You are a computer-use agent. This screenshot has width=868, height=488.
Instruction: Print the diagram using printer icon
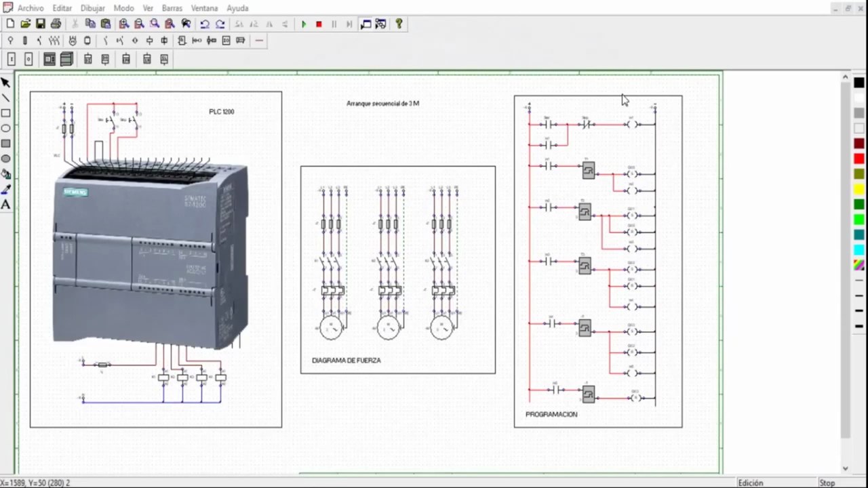pos(56,24)
